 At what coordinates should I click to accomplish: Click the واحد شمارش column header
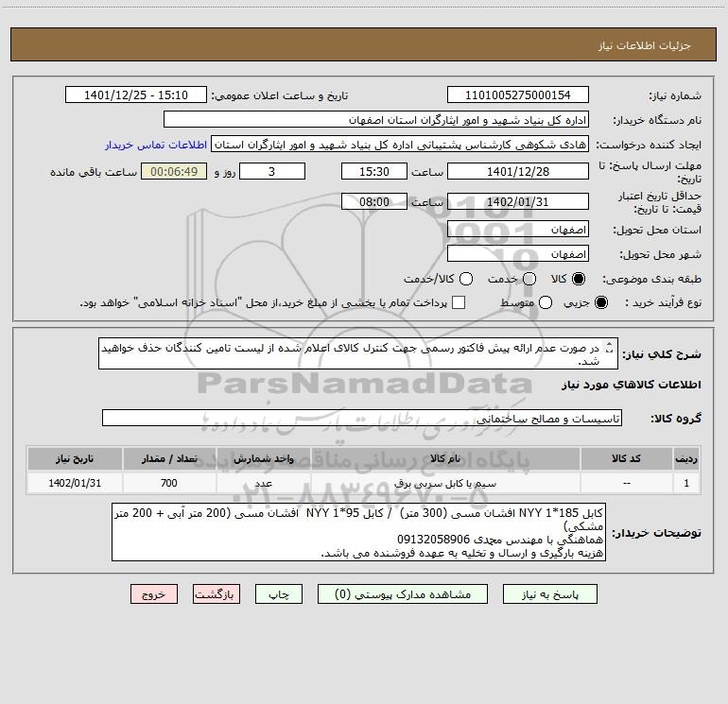pos(263,458)
